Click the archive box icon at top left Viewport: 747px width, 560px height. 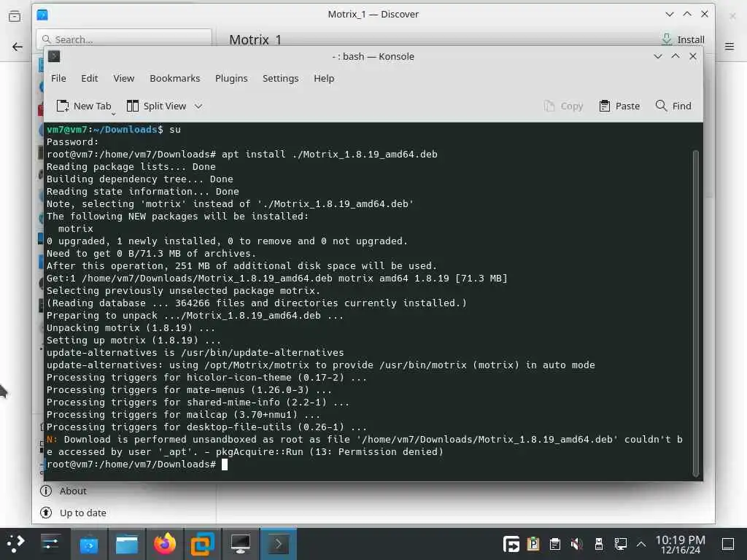[15, 17]
